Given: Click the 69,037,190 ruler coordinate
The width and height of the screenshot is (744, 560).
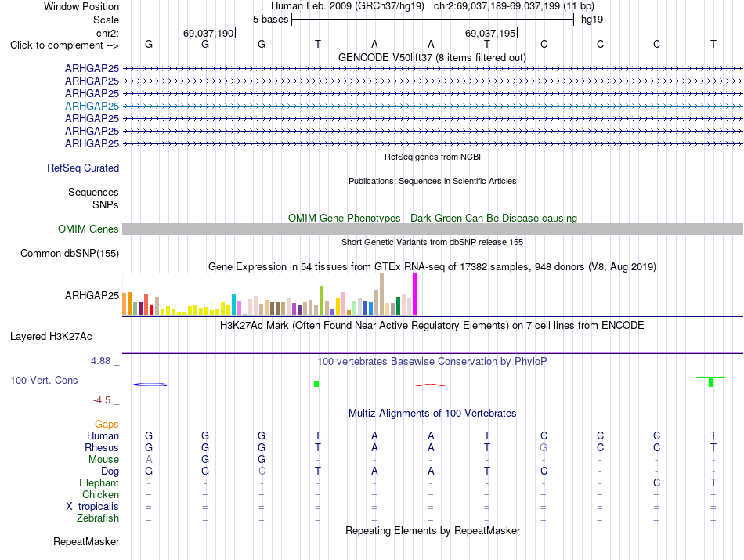Looking at the screenshot, I should [208, 33].
